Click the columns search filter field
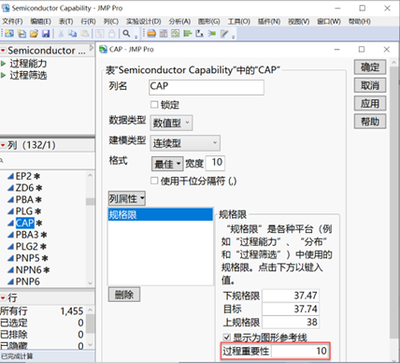This screenshot has height=363, width=400. click(47, 161)
